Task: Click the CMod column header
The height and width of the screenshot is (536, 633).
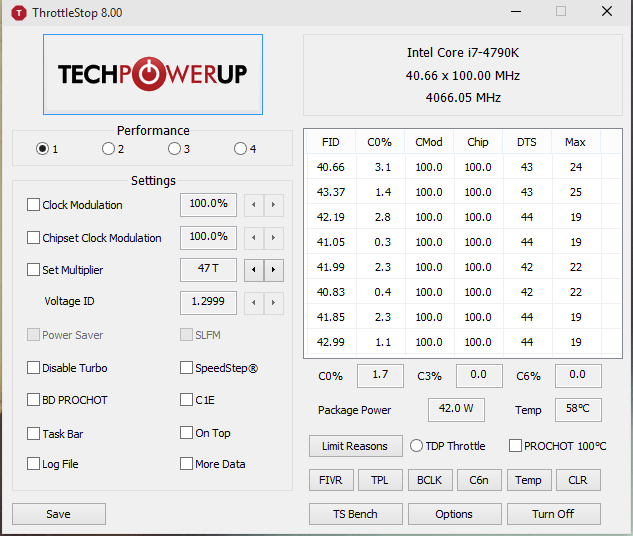Action: 429,142
